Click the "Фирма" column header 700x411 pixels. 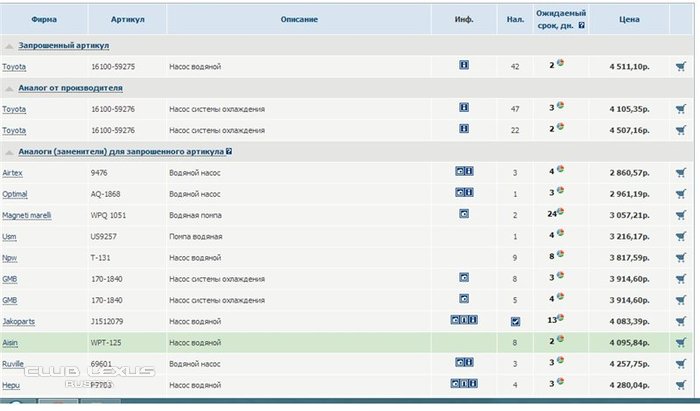click(43, 19)
